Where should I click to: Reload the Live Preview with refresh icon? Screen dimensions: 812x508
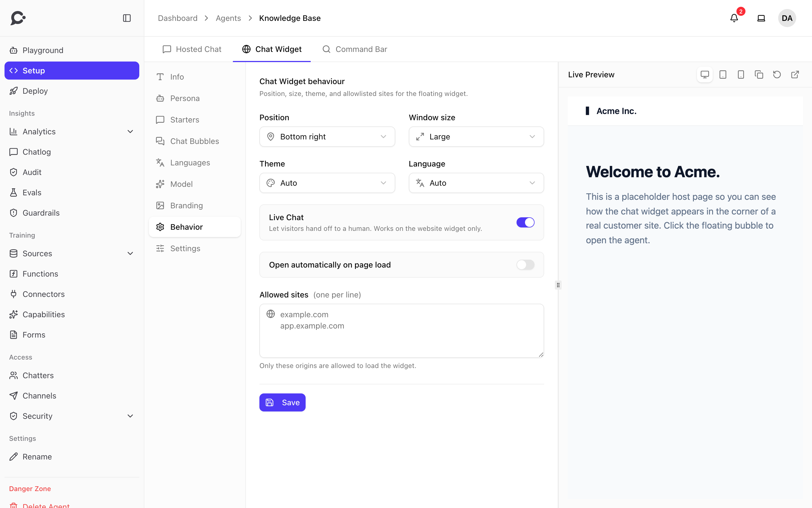pyautogui.click(x=777, y=75)
